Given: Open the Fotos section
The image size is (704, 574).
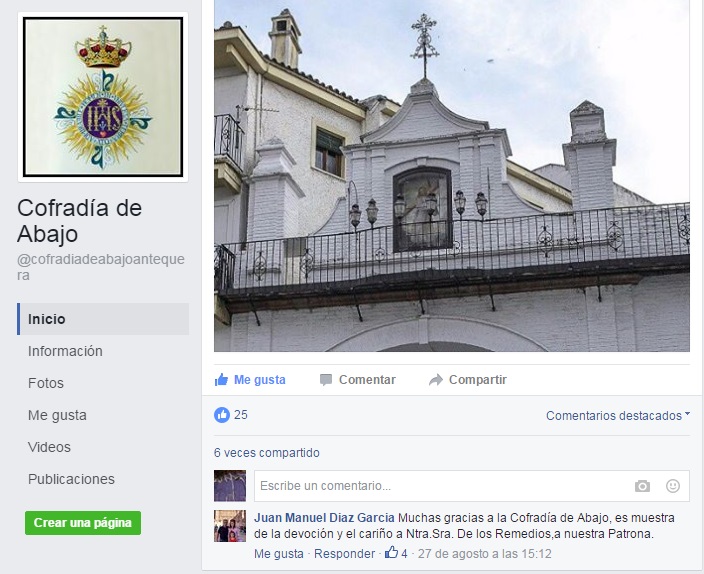Looking at the screenshot, I should tap(46, 383).
